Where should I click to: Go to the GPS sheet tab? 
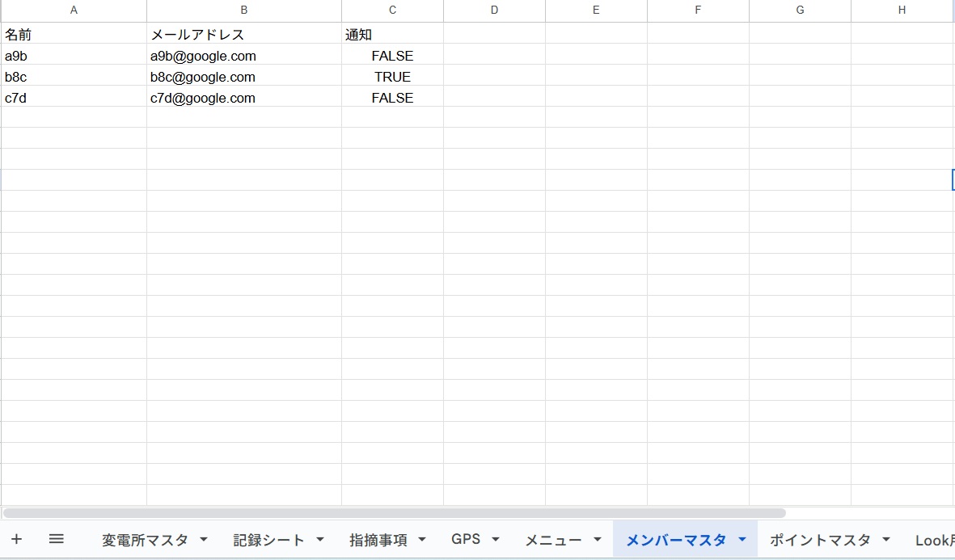(x=466, y=540)
